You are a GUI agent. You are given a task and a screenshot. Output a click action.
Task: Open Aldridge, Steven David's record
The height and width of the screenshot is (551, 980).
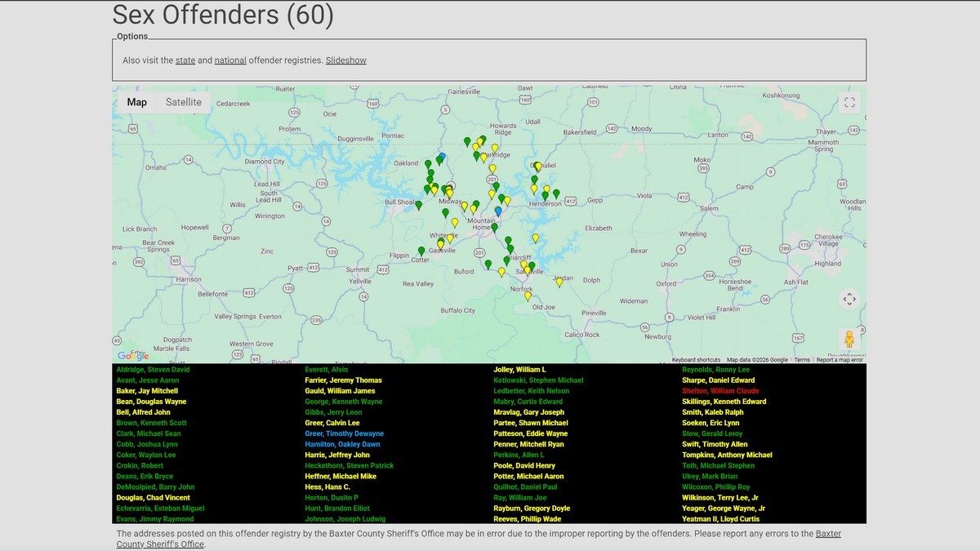[x=153, y=370]
